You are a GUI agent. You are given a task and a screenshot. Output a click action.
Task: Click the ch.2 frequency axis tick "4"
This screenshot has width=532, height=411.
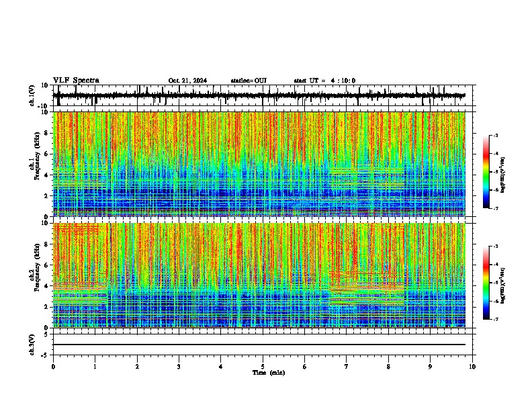[46, 286]
